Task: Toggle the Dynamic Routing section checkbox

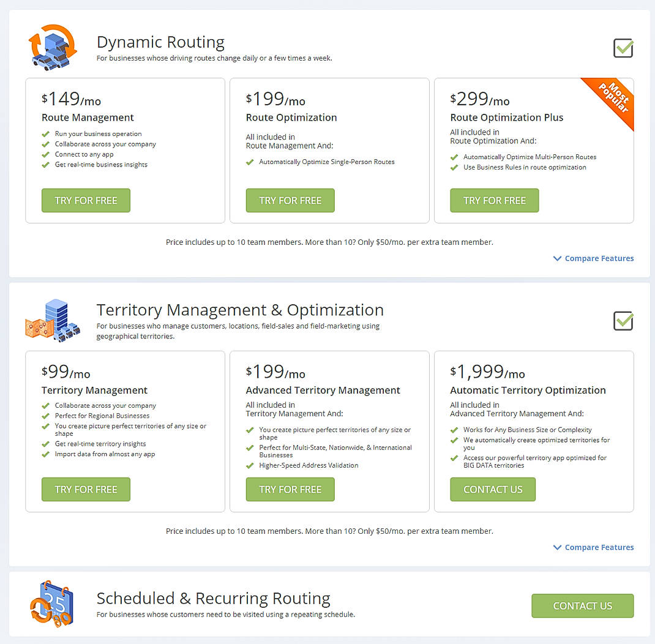Action: (x=623, y=48)
